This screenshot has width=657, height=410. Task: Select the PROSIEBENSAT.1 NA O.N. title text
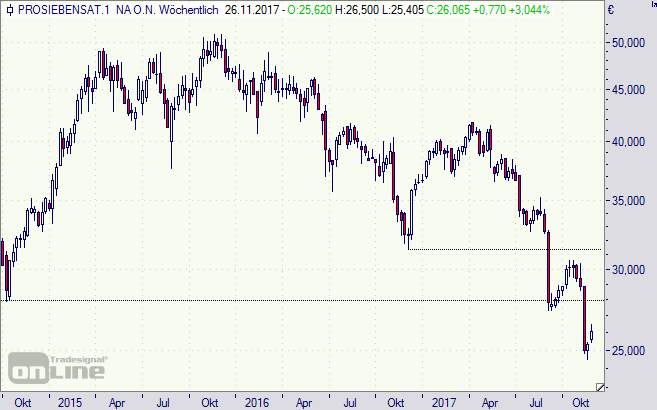click(87, 10)
